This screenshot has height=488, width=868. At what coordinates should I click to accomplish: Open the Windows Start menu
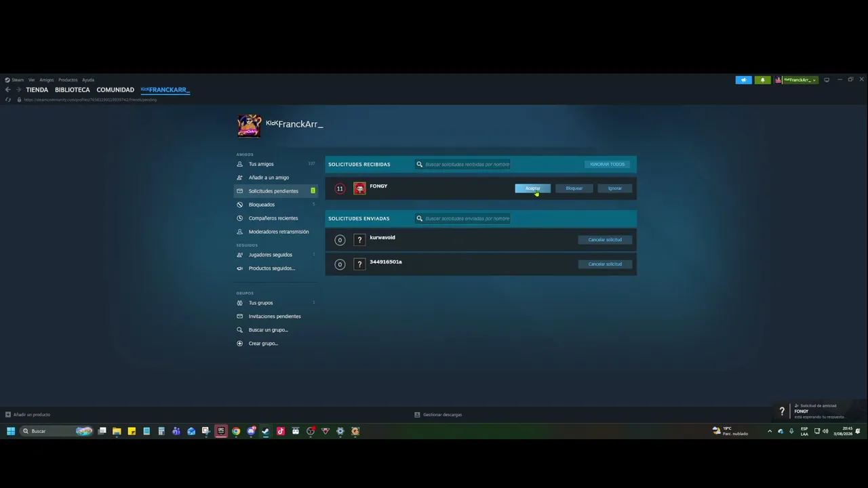pos(11,431)
